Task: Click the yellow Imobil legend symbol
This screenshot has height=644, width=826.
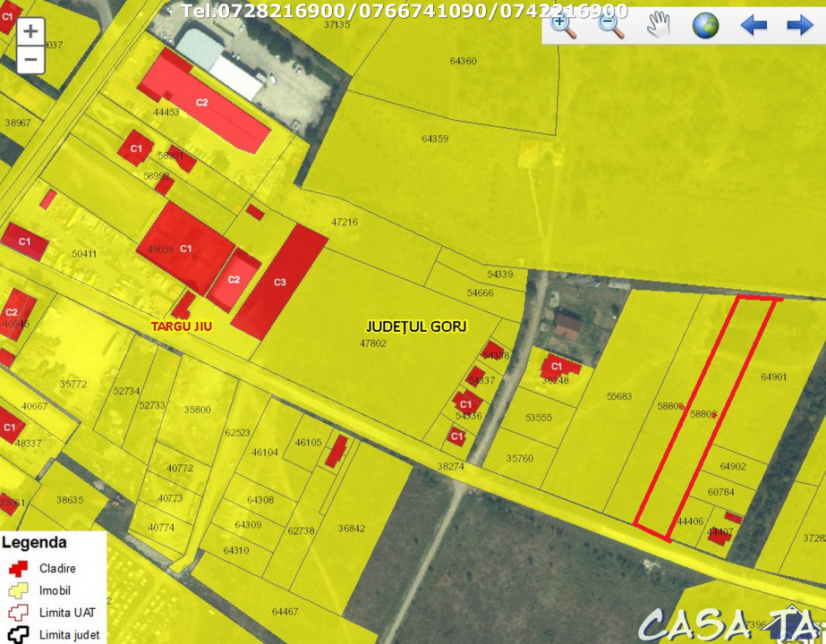Action: pos(18,590)
